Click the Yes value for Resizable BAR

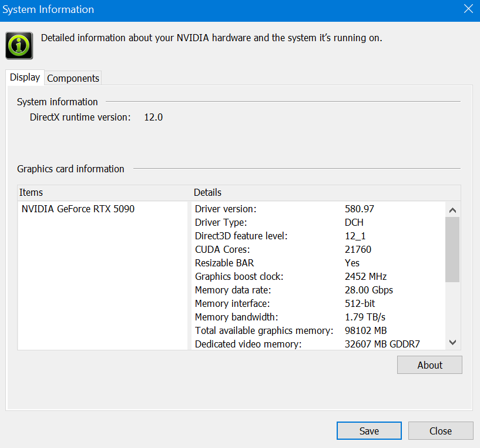tap(352, 263)
